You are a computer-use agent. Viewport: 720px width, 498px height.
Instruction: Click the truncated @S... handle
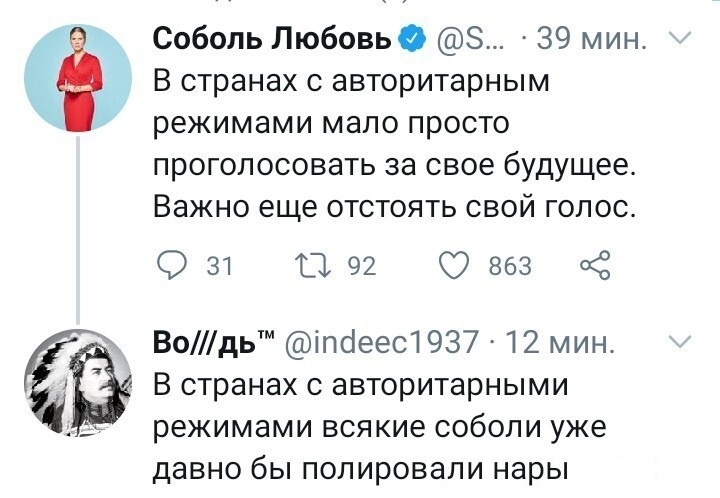coord(467,39)
